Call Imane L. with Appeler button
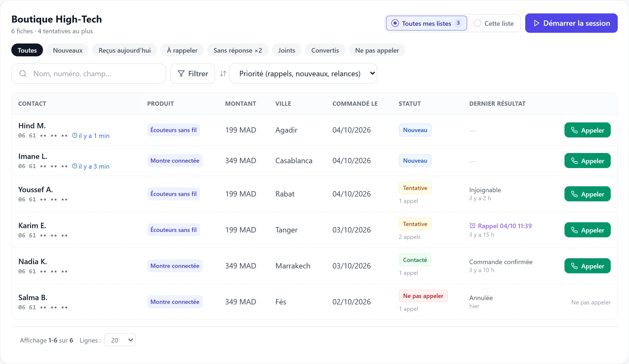 587,161
